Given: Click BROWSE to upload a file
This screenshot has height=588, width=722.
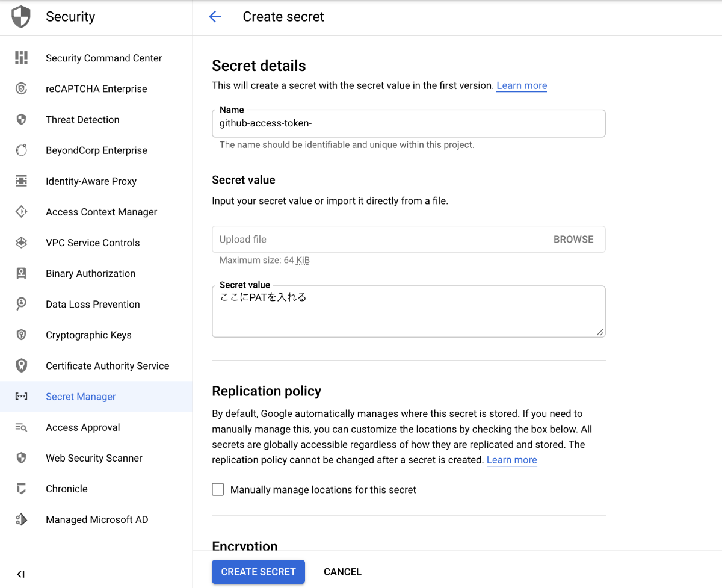Looking at the screenshot, I should [573, 239].
